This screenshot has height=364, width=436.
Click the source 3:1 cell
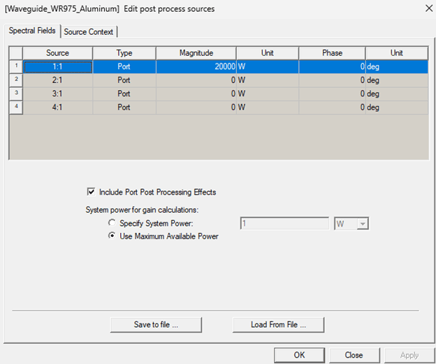point(57,94)
